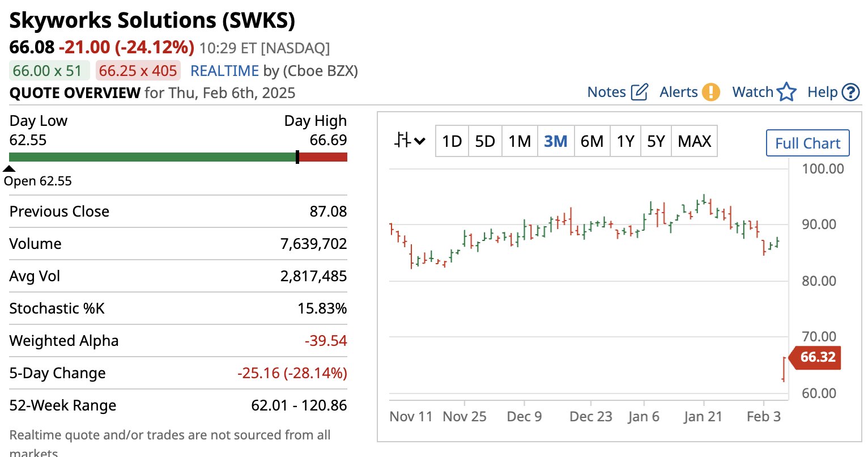
Task: Click the green bid 66.00 x 51
Action: click(x=49, y=71)
